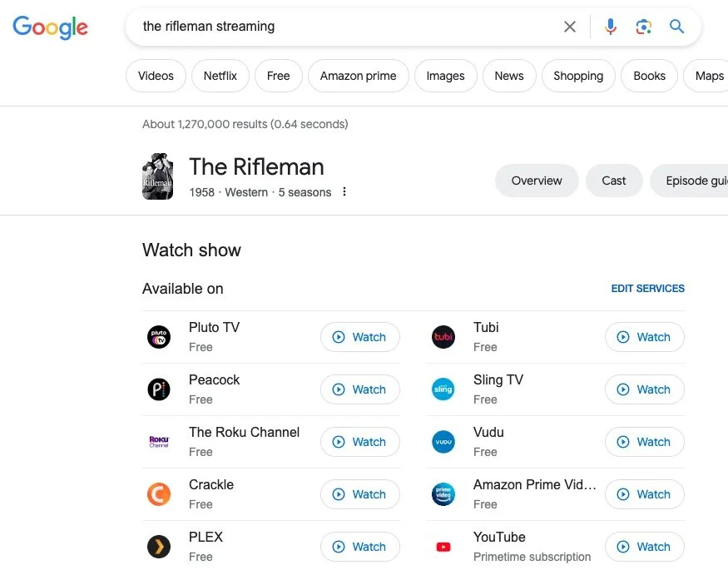Image resolution: width=728 pixels, height=570 pixels.
Task: Click the Pluto TV logo icon
Action: [x=159, y=337]
